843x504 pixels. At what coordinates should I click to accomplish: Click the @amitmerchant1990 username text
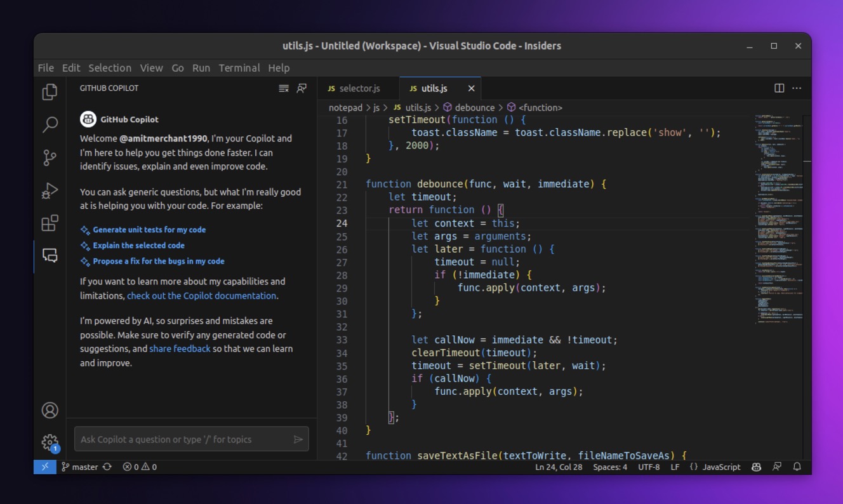point(163,138)
